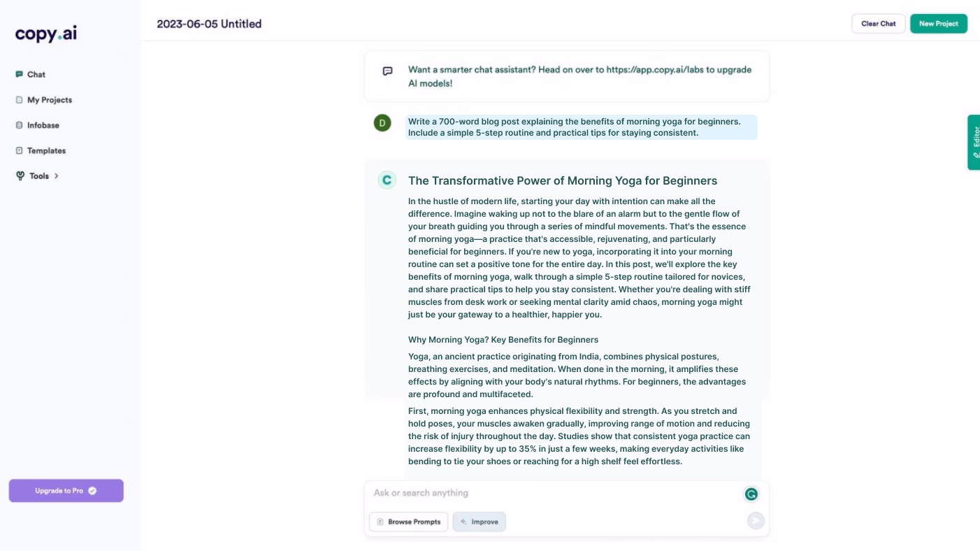Click the send arrow icon
980x551 pixels.
click(x=756, y=520)
